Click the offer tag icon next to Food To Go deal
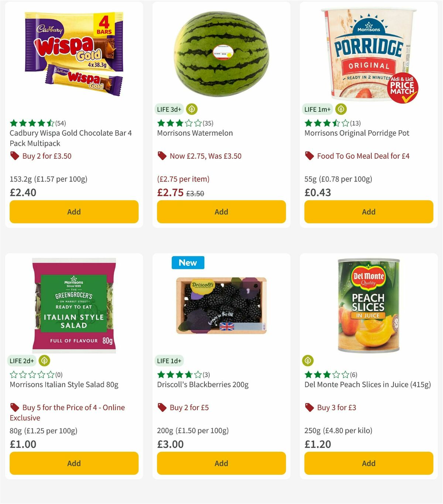 pos(309,156)
